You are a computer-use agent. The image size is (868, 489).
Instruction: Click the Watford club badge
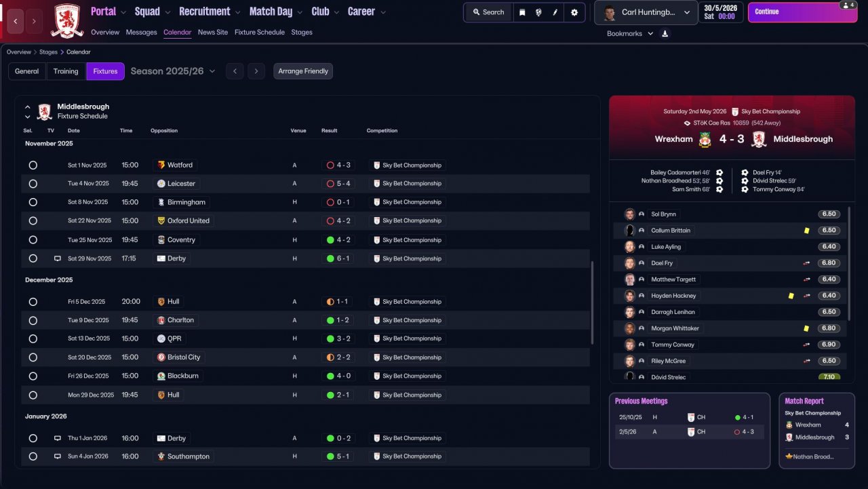[x=161, y=165]
